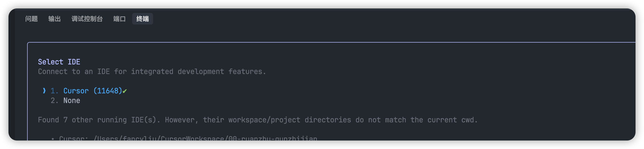Viewport: 644px width, 149px height.
Task: Click the blue selection arrow indicator
Action: point(44,91)
